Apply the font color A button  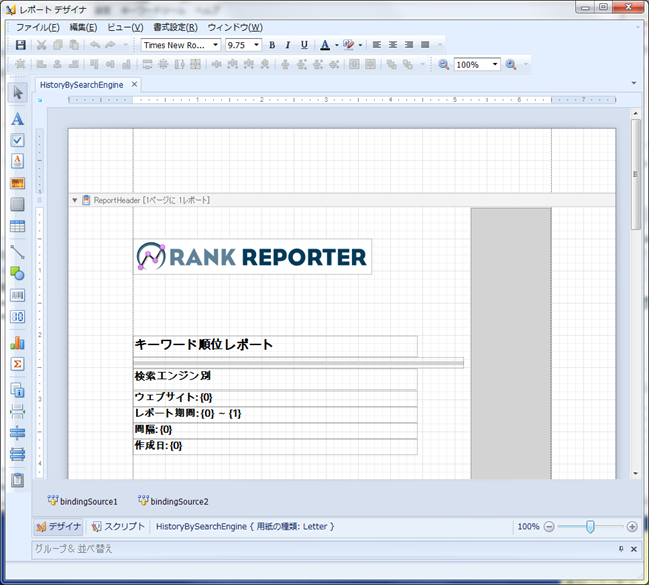tap(325, 45)
